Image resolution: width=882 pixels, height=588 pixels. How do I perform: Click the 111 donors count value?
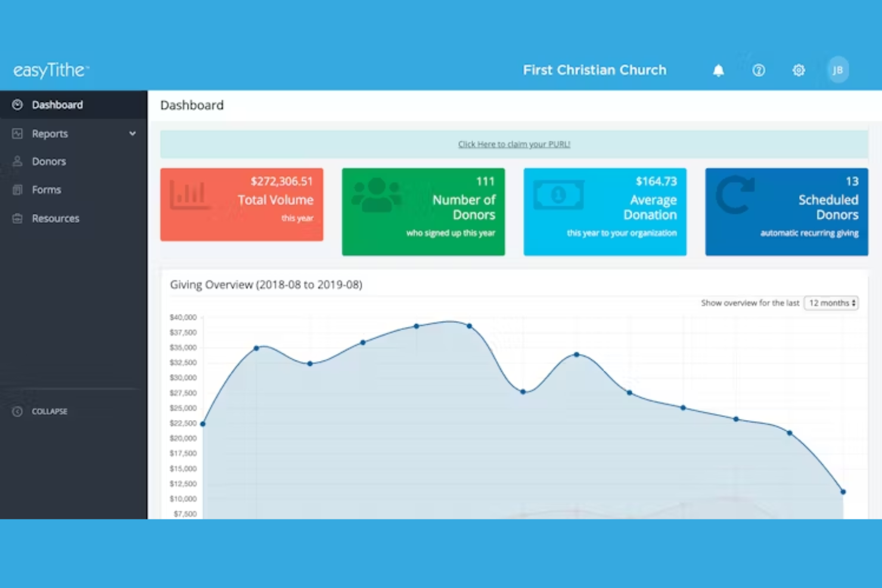tap(485, 181)
